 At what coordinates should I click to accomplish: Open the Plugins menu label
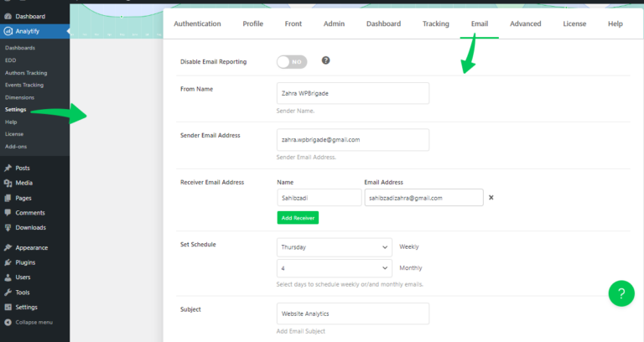click(25, 262)
